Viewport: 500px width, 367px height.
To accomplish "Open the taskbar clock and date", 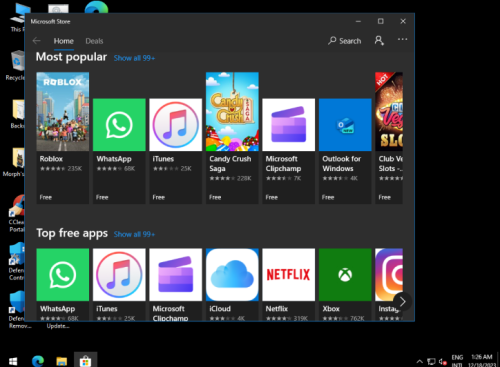I will tap(482, 361).
